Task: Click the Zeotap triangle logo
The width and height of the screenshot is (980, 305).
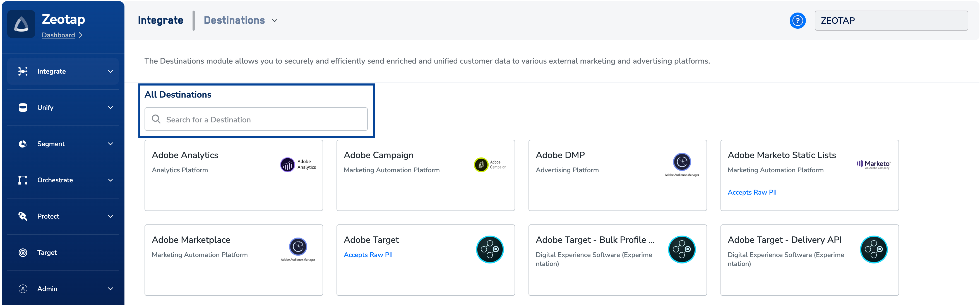Action: [21, 24]
